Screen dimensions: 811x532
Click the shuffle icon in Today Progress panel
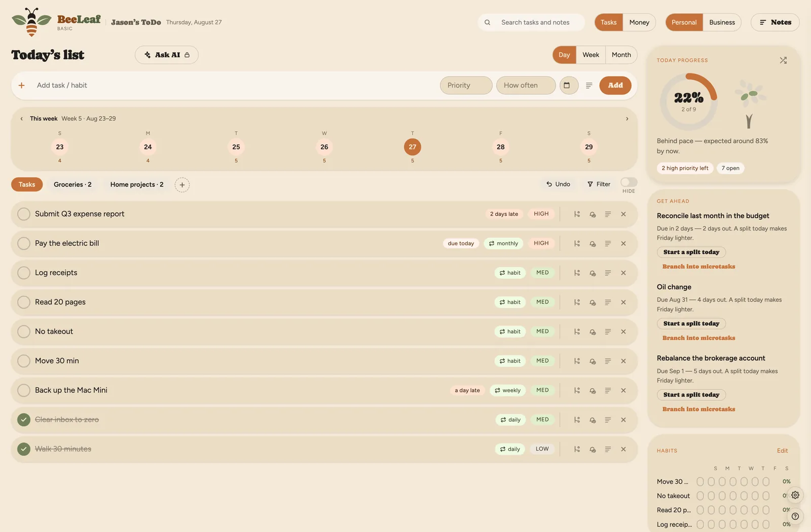tap(783, 60)
